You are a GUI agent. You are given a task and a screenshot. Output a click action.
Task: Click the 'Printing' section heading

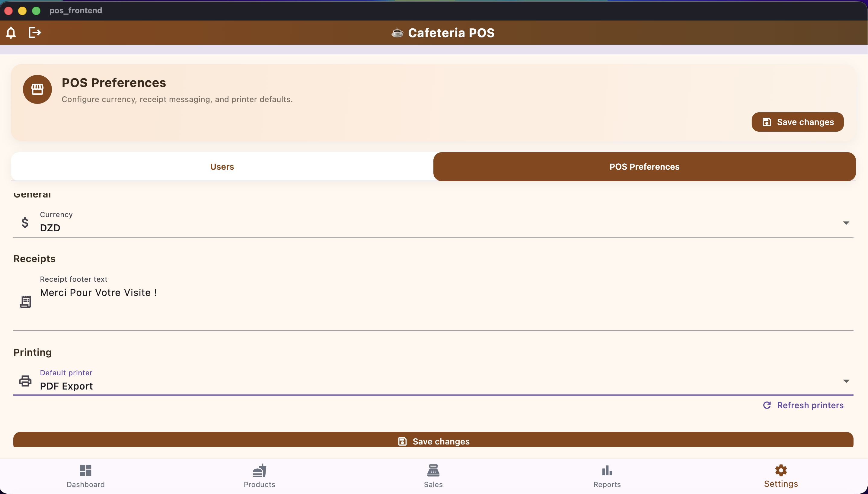pyautogui.click(x=33, y=352)
